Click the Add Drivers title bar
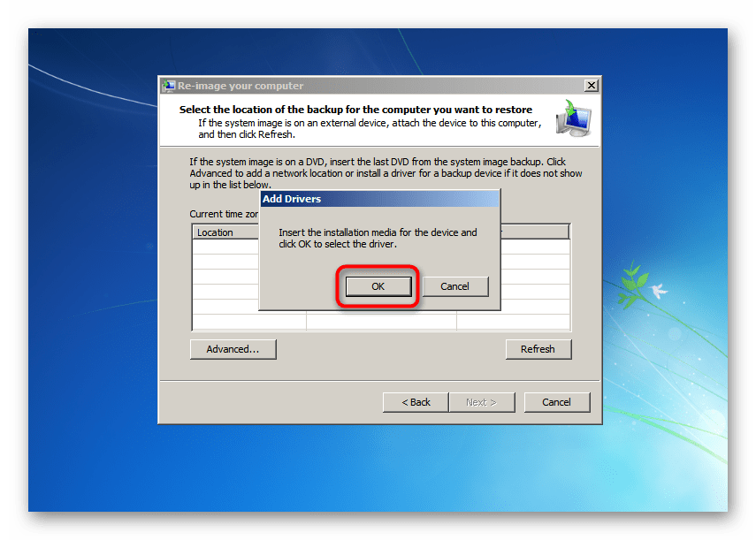756x540 pixels. 379,199
